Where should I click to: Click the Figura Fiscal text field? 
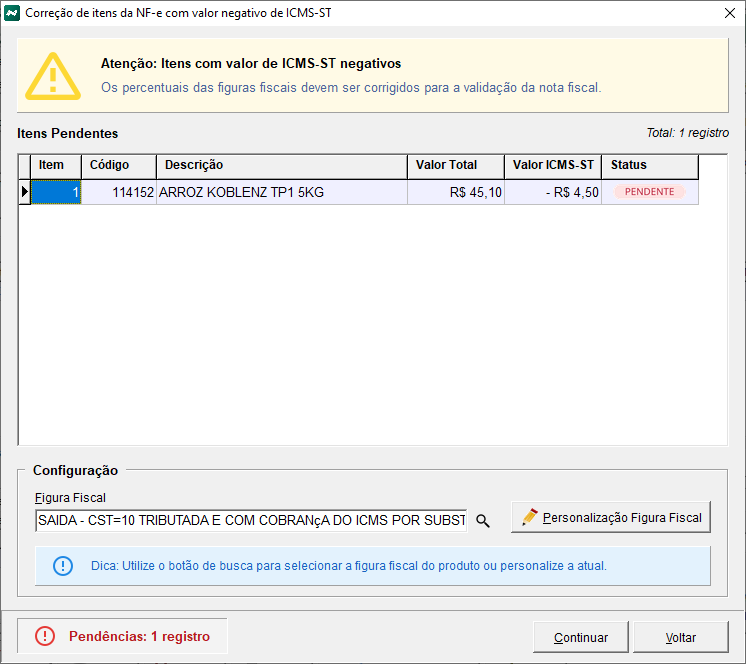[x=250, y=521]
